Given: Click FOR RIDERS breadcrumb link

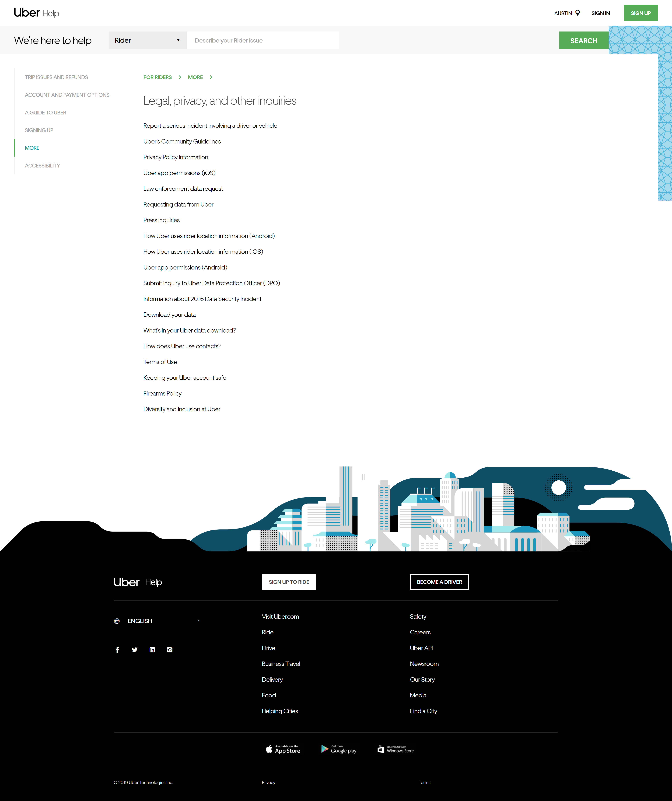Looking at the screenshot, I should point(157,77).
